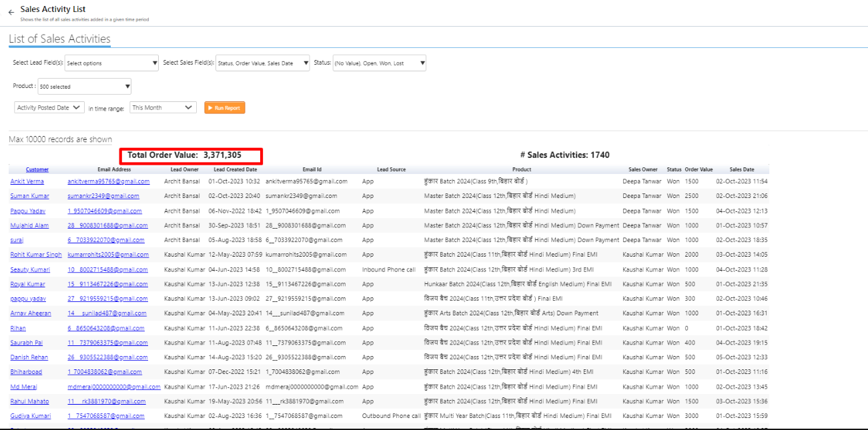868x430 pixels.
Task: Change the This Month time range
Action: (163, 107)
